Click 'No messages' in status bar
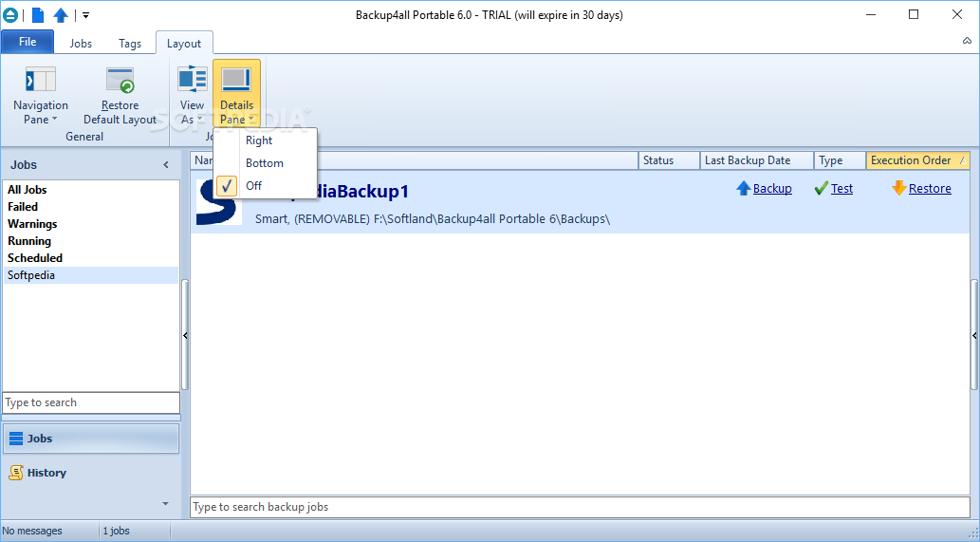 pyautogui.click(x=32, y=531)
